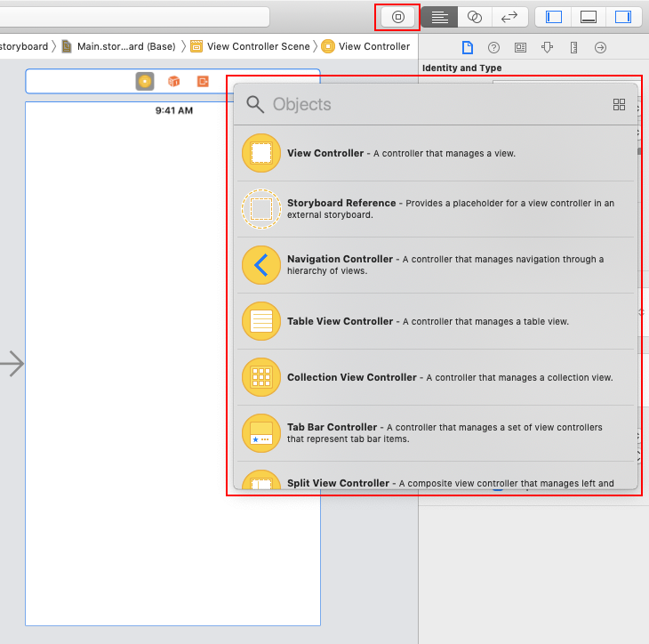The height and width of the screenshot is (644, 649).
Task: Click the Objects search field
Action: tap(427, 105)
